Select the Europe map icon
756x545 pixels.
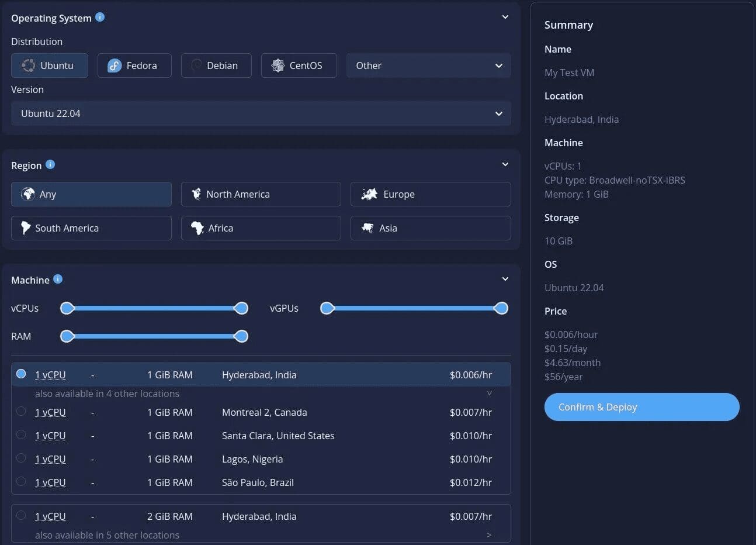tap(369, 194)
